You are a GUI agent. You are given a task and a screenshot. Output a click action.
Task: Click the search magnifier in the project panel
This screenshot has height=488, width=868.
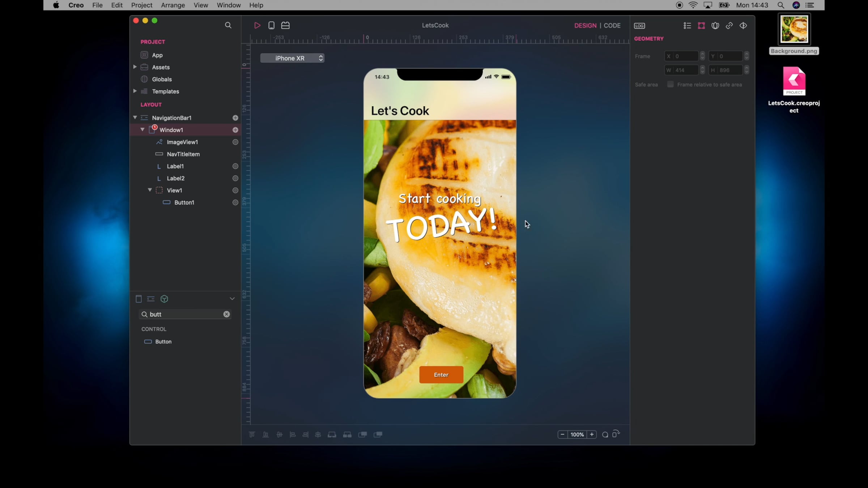pyautogui.click(x=228, y=25)
